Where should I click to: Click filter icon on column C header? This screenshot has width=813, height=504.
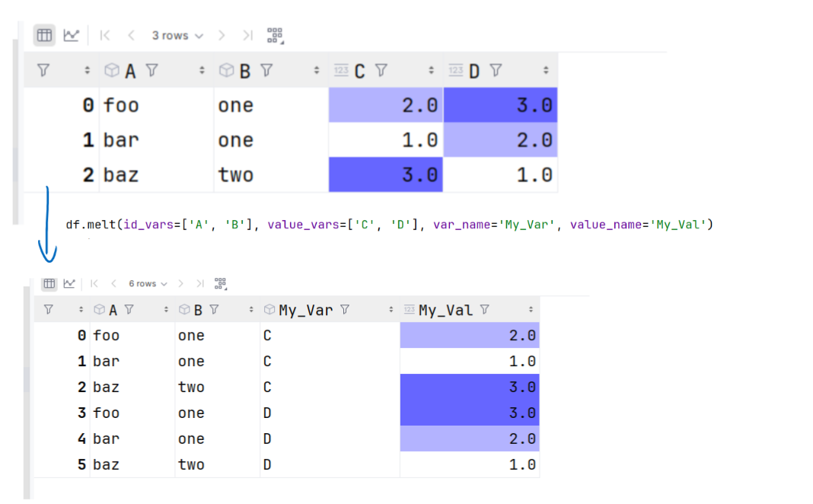pos(381,71)
